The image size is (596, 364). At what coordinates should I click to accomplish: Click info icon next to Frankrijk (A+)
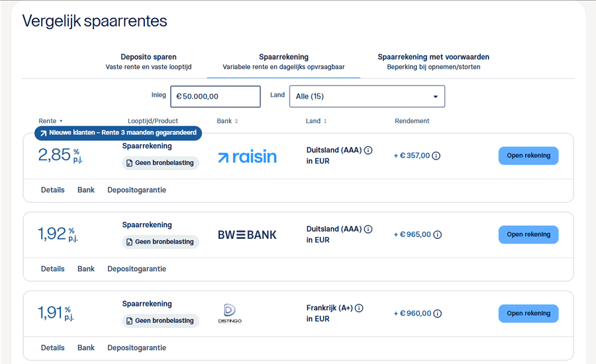click(359, 308)
